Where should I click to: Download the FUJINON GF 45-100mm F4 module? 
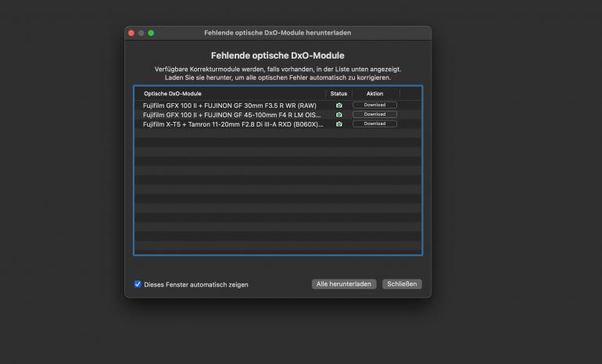(x=374, y=114)
